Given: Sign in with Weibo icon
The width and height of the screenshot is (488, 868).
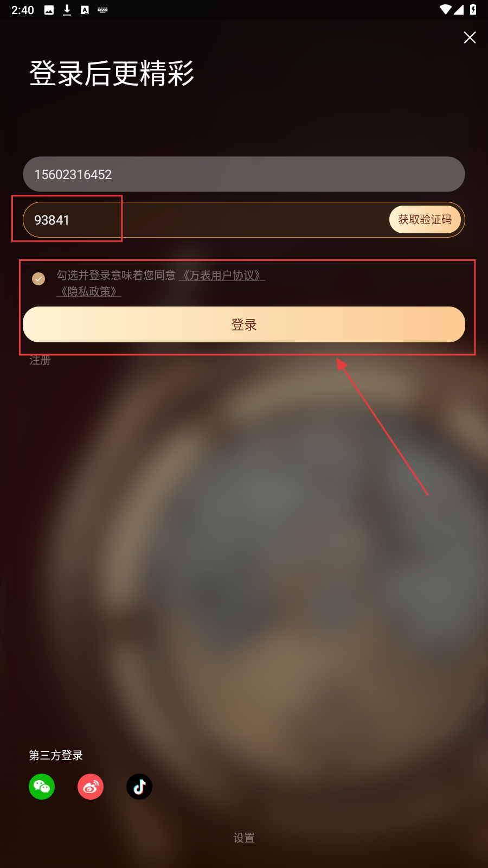Looking at the screenshot, I should tap(91, 787).
